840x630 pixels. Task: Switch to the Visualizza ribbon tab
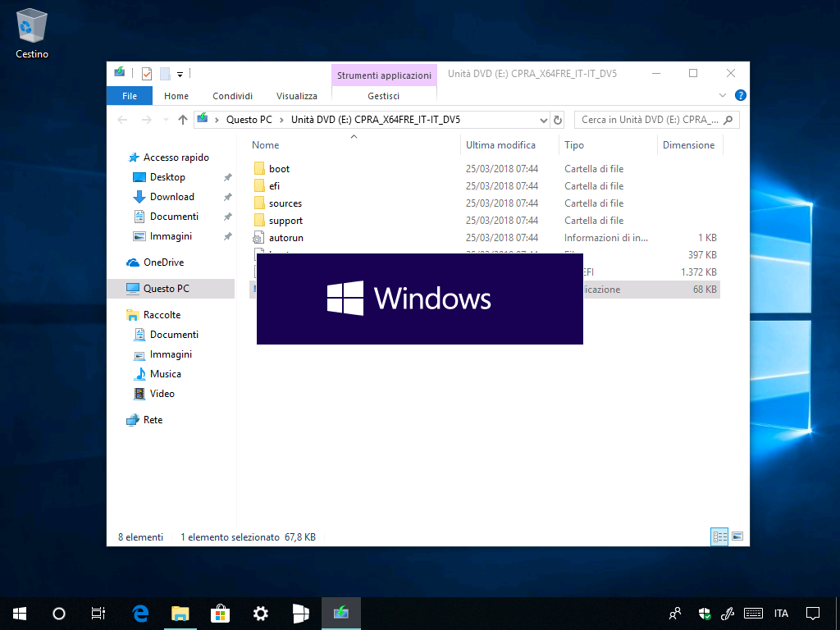pyautogui.click(x=297, y=96)
